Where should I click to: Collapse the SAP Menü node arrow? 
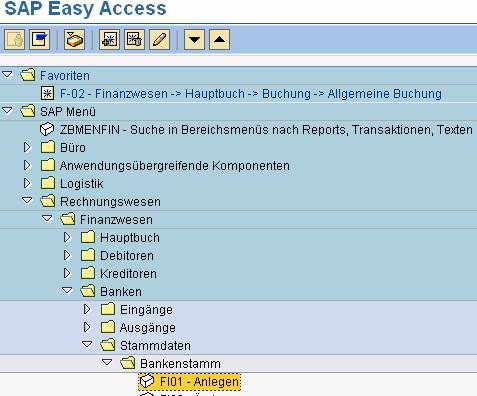click(7, 111)
